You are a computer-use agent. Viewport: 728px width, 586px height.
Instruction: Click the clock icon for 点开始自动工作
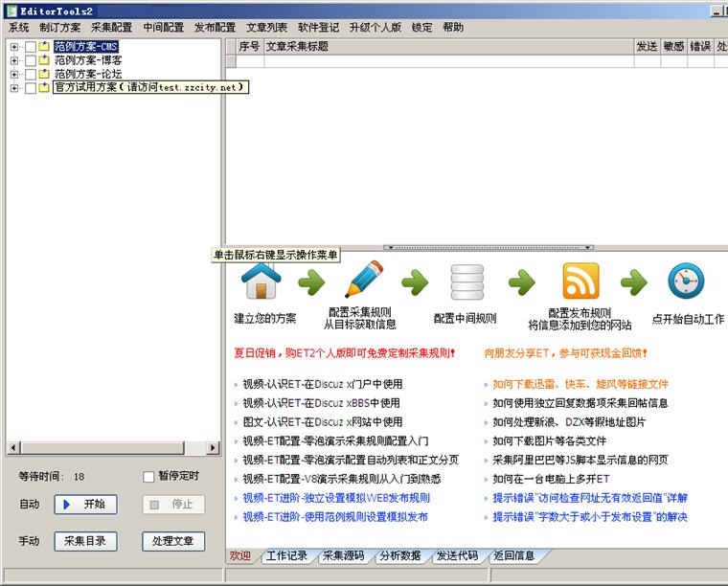click(686, 282)
